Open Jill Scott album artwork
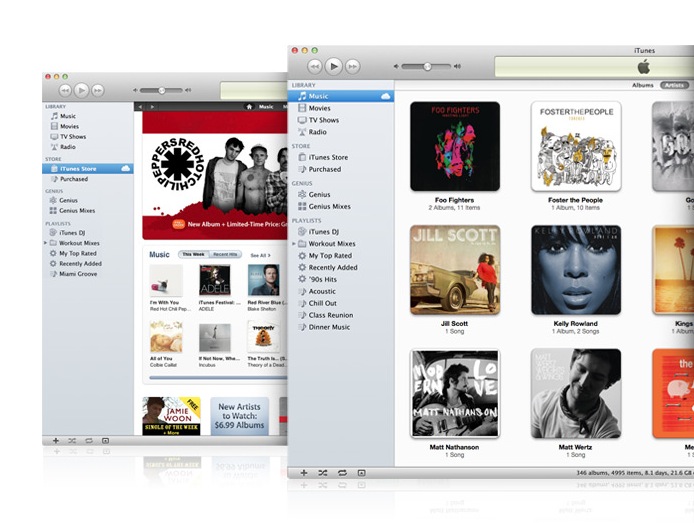 [455, 270]
